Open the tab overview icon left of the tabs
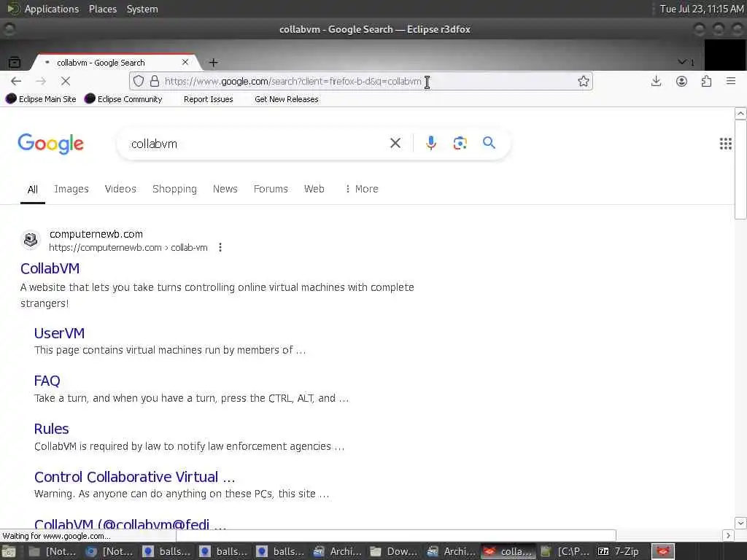 (15, 63)
